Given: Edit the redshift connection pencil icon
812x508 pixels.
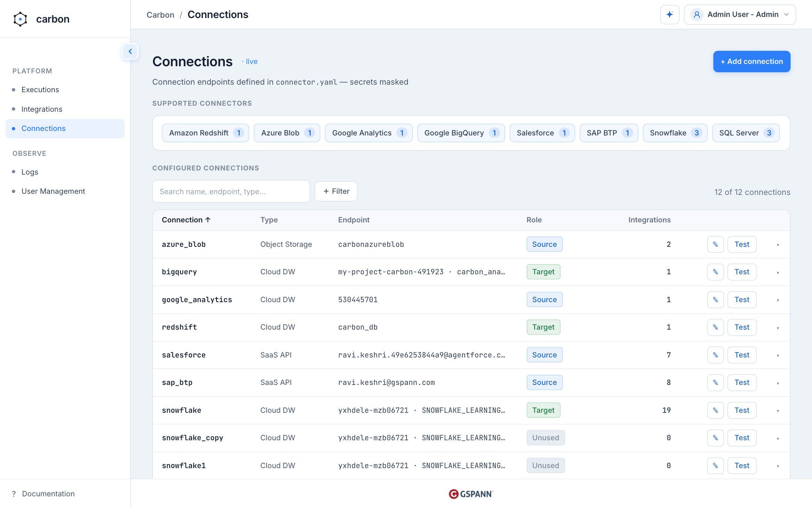Looking at the screenshot, I should [715, 327].
